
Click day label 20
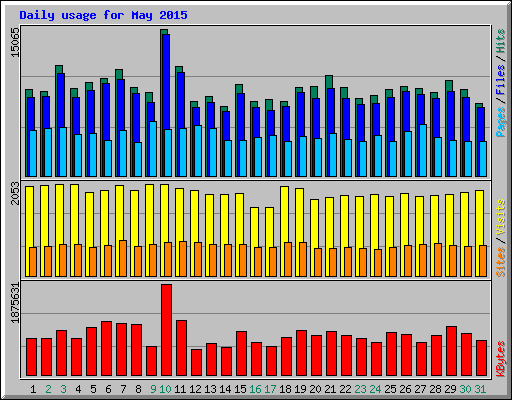tap(315, 389)
